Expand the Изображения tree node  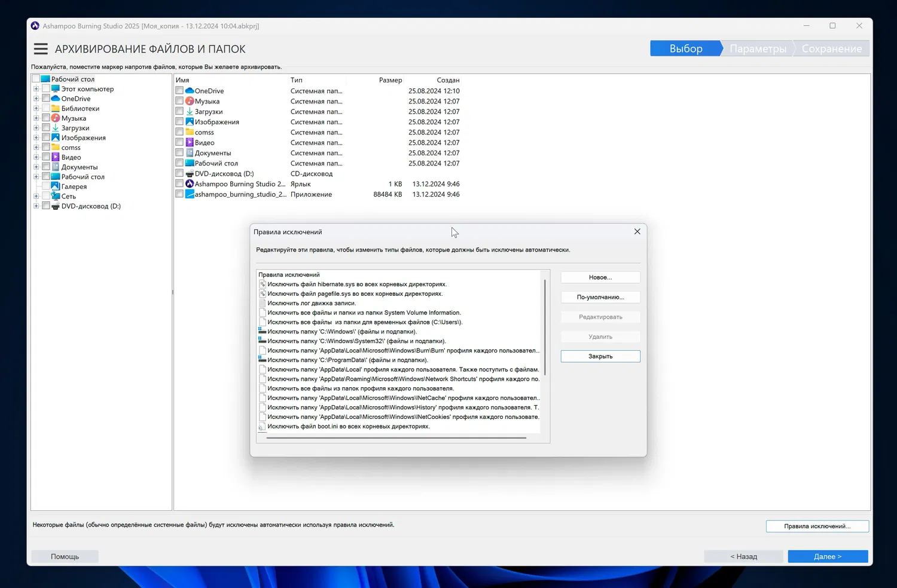point(36,138)
